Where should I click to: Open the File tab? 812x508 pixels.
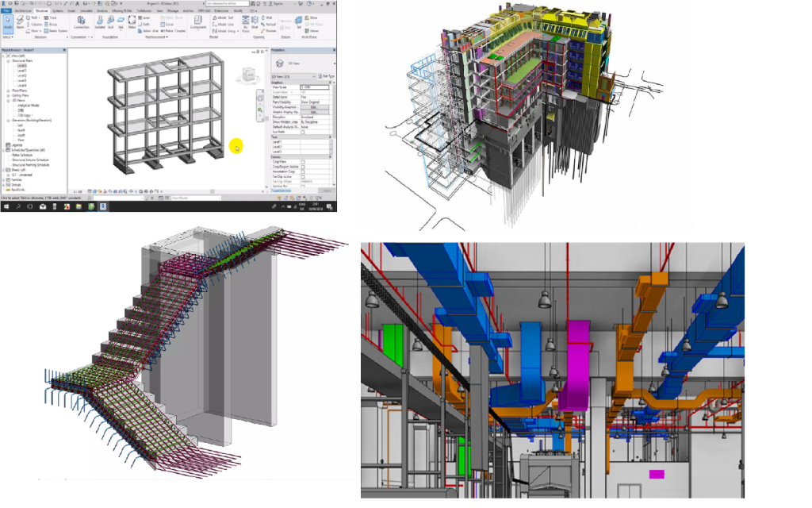pos(6,11)
